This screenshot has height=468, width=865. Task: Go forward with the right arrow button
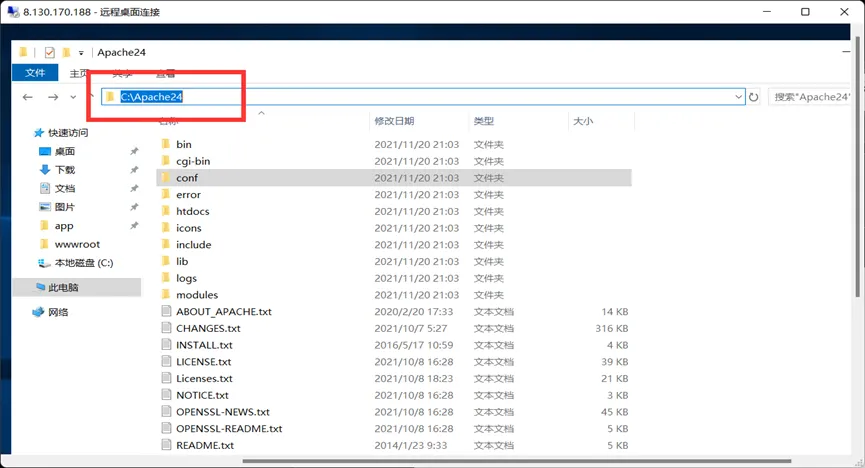53,97
